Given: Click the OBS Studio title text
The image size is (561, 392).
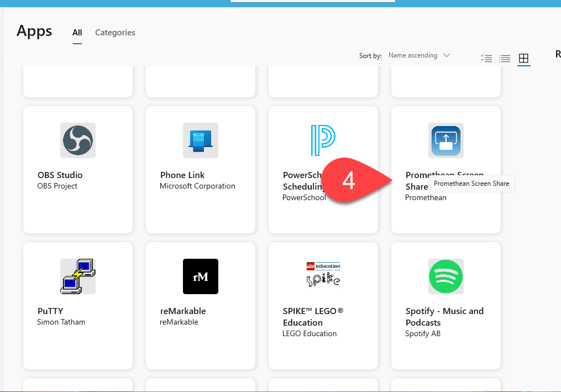Looking at the screenshot, I should tap(60, 175).
